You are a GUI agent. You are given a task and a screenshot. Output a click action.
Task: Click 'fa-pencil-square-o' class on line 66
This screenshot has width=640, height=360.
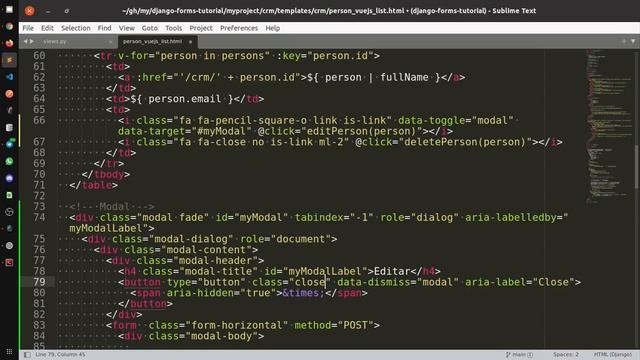click(252, 120)
